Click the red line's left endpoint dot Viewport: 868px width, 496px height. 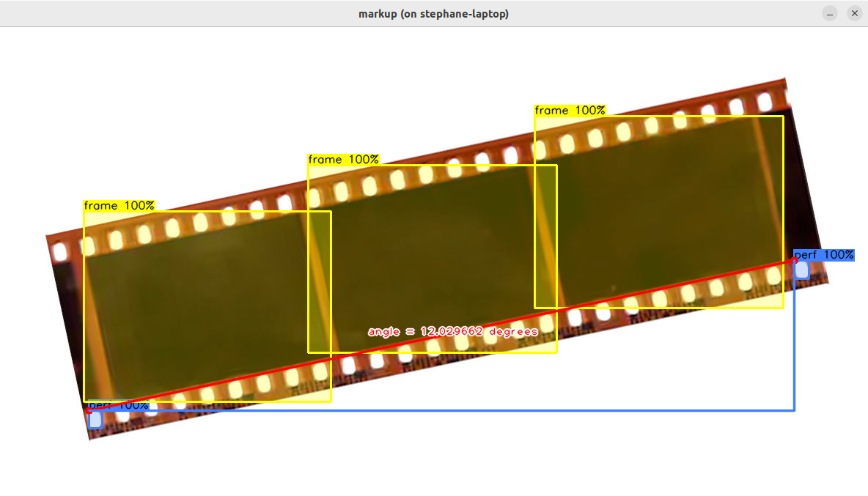pos(89,410)
